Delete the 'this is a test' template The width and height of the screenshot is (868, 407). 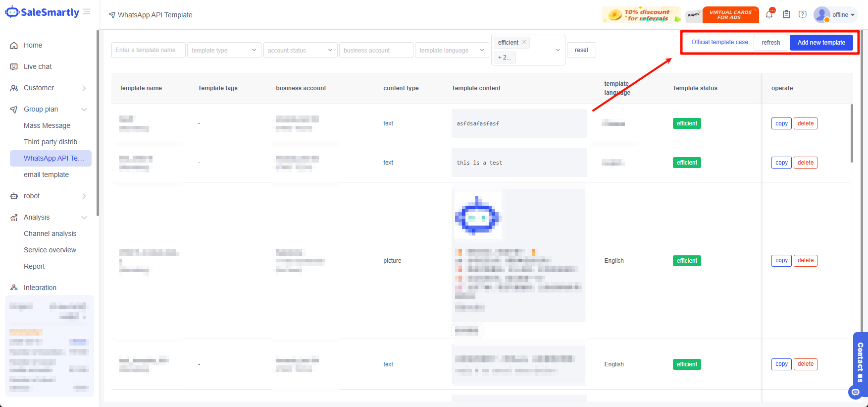tap(805, 163)
